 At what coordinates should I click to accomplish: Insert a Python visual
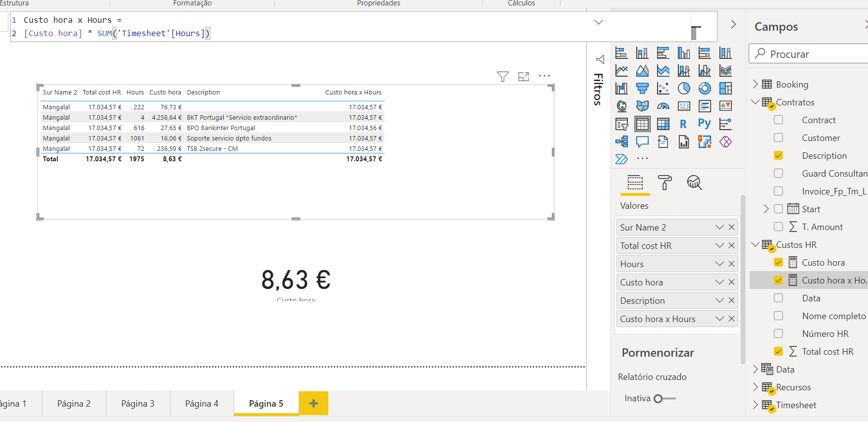[x=705, y=124]
